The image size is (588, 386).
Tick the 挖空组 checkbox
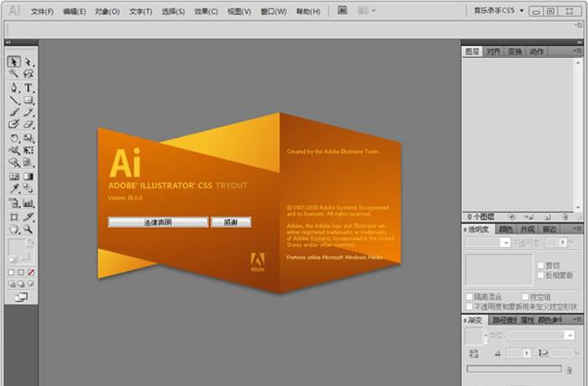525,297
